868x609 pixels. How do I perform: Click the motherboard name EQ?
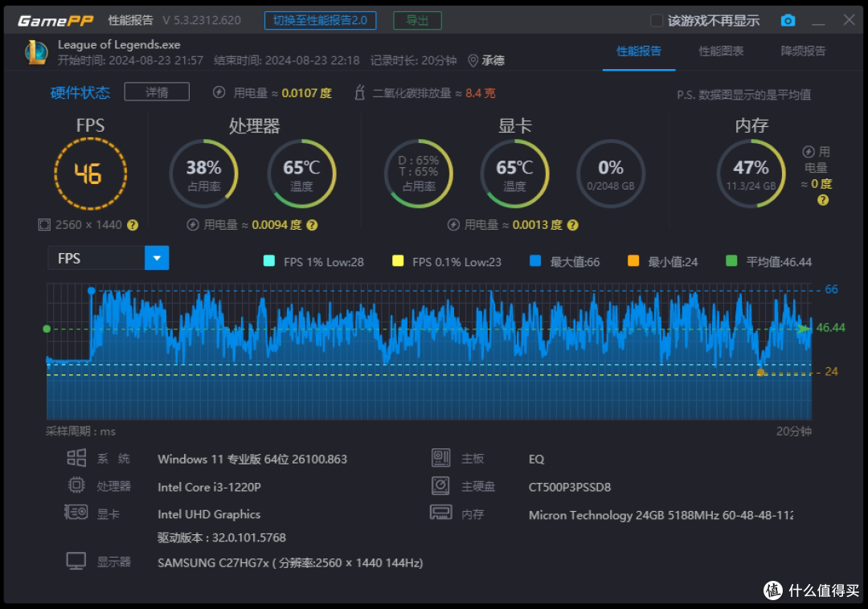(536, 459)
